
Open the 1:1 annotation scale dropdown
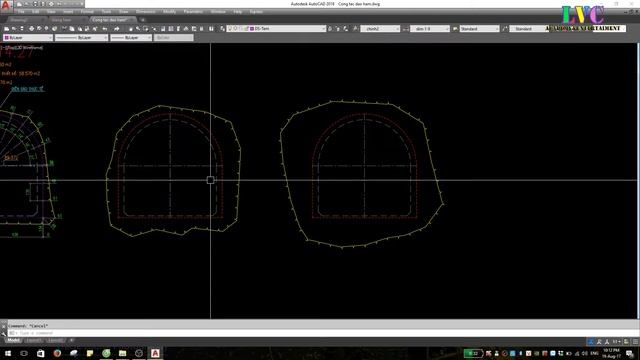tap(616, 342)
